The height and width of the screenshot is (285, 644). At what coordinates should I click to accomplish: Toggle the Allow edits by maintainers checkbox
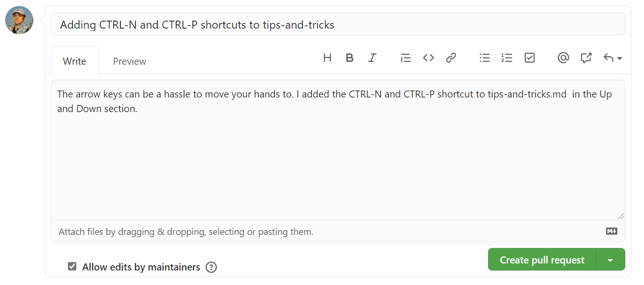tap(72, 267)
